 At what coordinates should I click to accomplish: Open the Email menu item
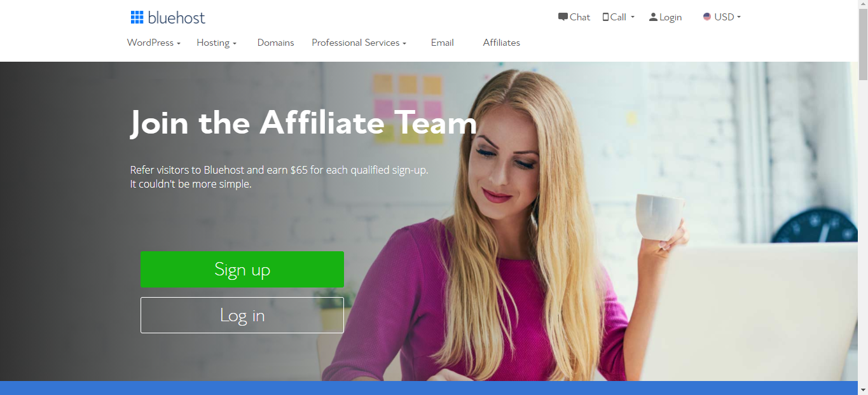(442, 43)
